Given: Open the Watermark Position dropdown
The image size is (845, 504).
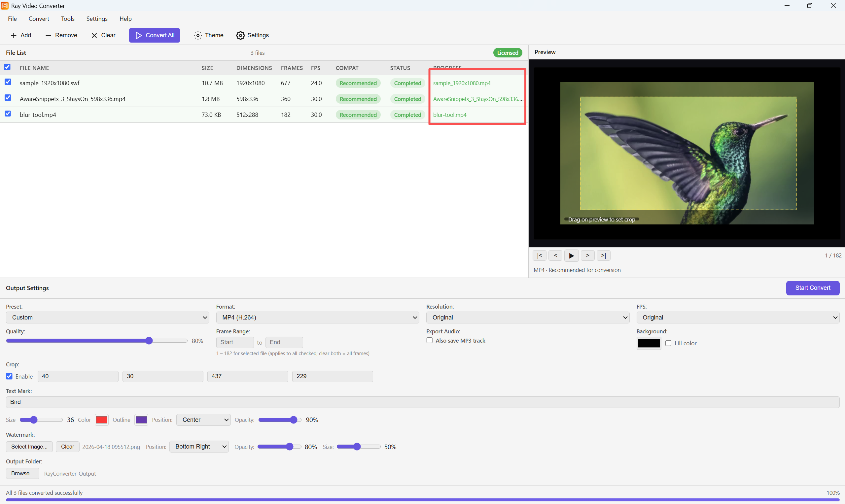Looking at the screenshot, I should (199, 447).
